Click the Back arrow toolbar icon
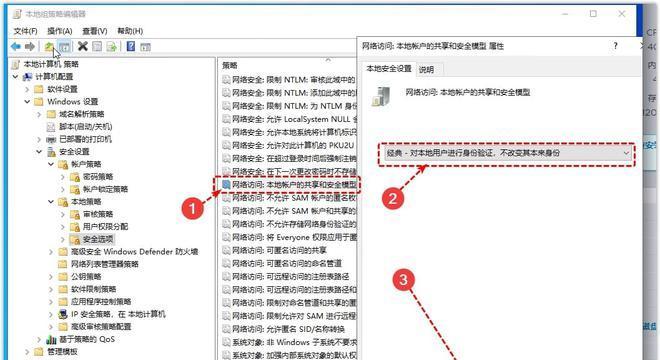Image resolution: width=660 pixels, height=360 pixels. point(16,46)
